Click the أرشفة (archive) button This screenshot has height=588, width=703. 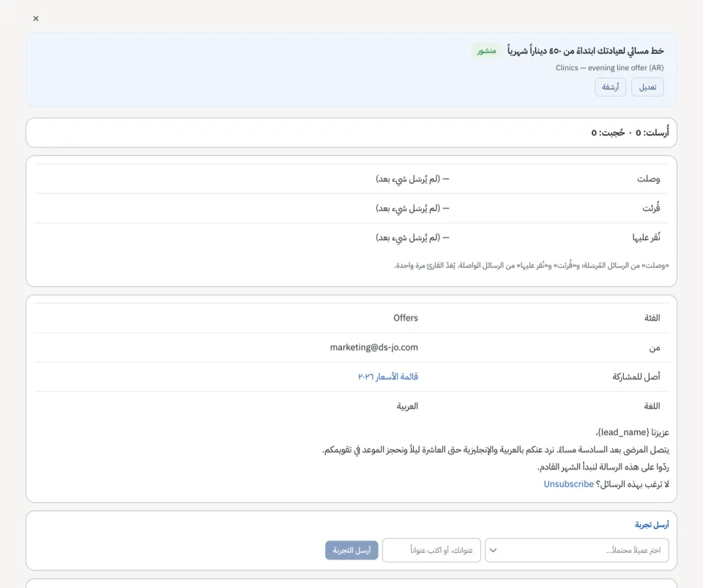610,87
